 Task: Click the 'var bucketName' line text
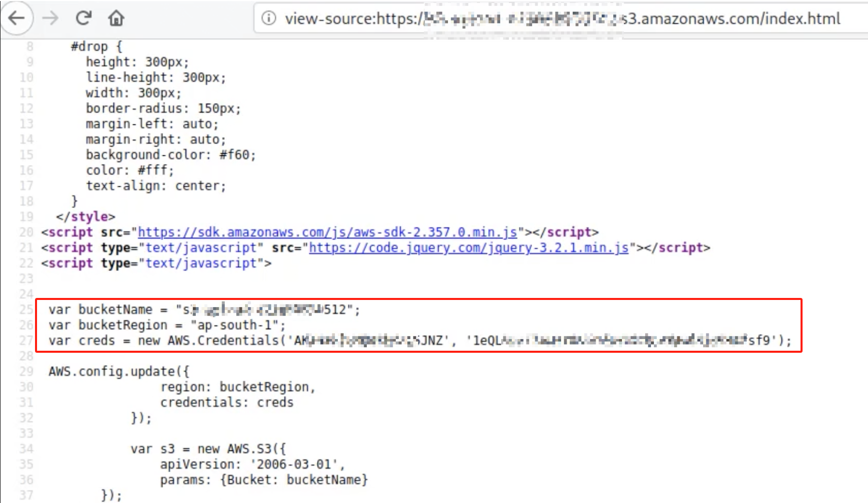[204, 310]
